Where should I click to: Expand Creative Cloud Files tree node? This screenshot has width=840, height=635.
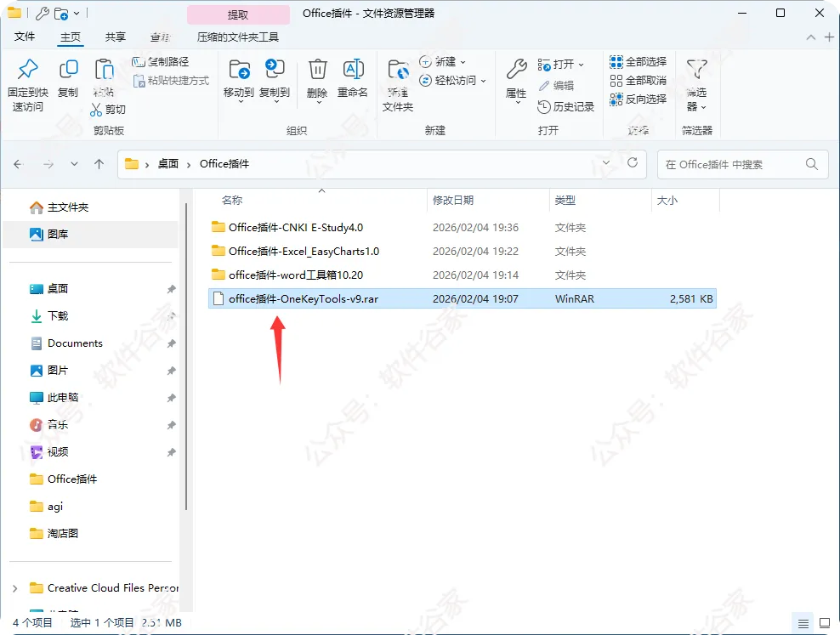point(15,588)
